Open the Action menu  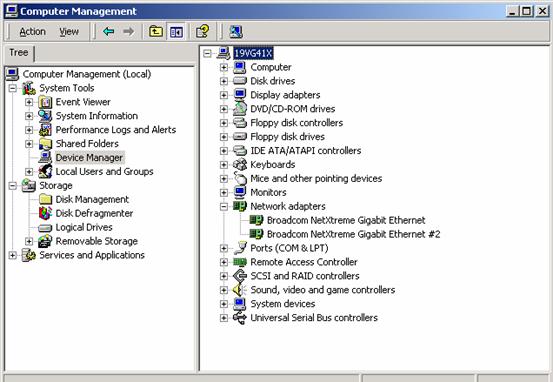tap(32, 32)
